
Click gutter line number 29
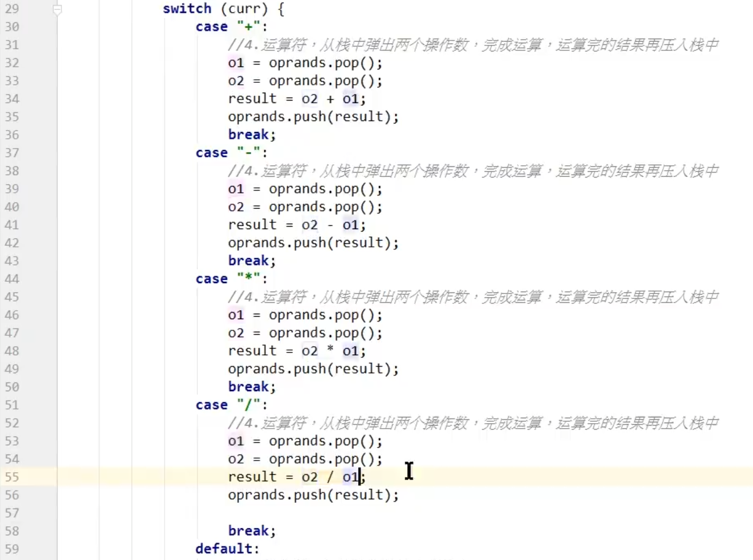point(12,9)
